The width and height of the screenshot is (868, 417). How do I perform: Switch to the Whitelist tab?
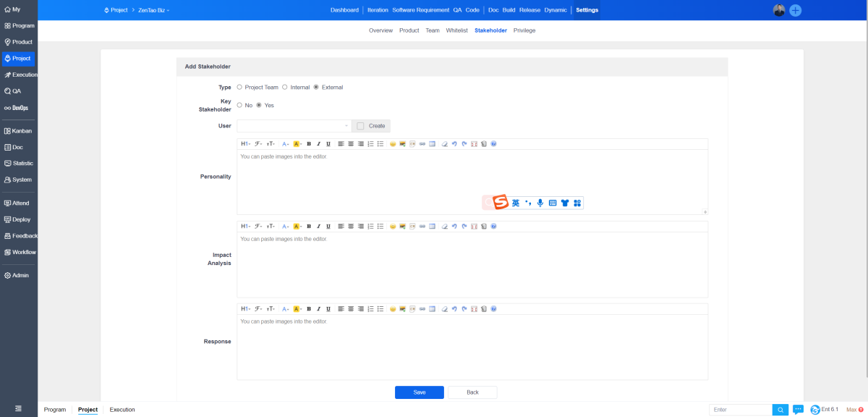pos(456,30)
